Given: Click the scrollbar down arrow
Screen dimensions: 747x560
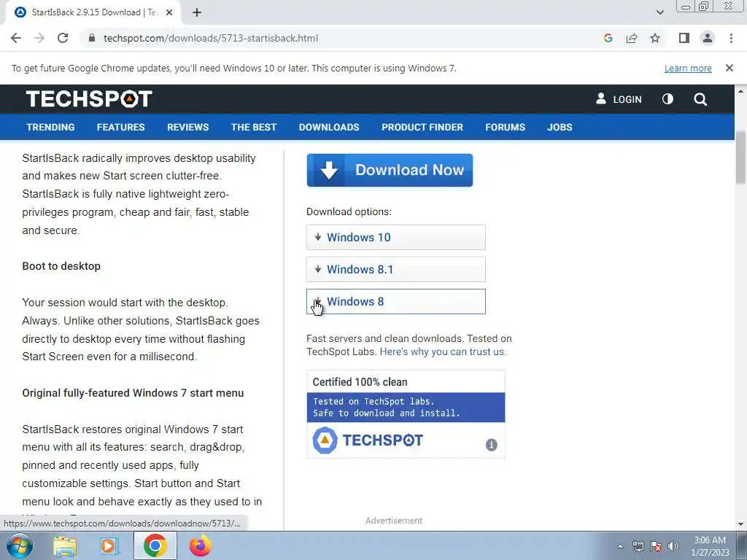Looking at the screenshot, I should [740, 524].
